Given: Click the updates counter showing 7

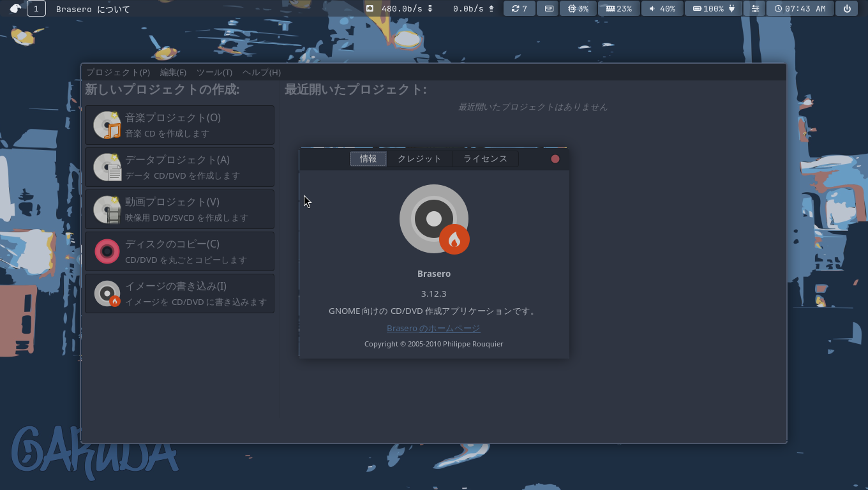Looking at the screenshot, I should (520, 8).
